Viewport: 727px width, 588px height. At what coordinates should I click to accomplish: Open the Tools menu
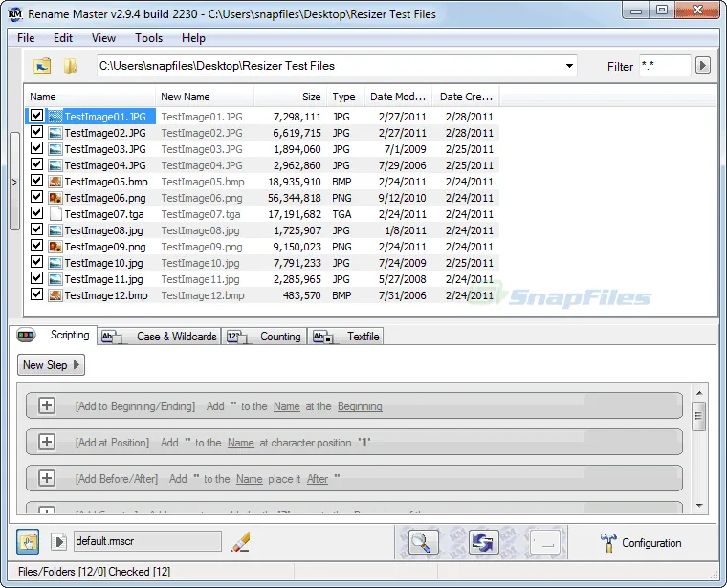point(149,38)
